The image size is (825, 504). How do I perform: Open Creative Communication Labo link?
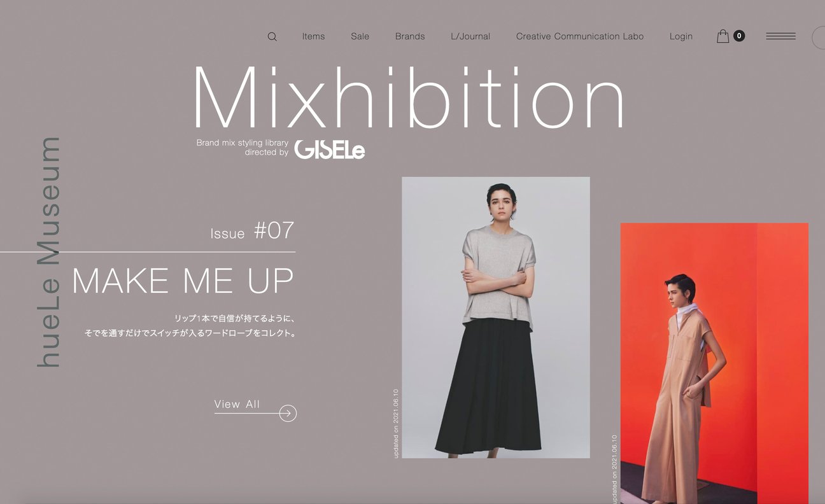pos(580,36)
